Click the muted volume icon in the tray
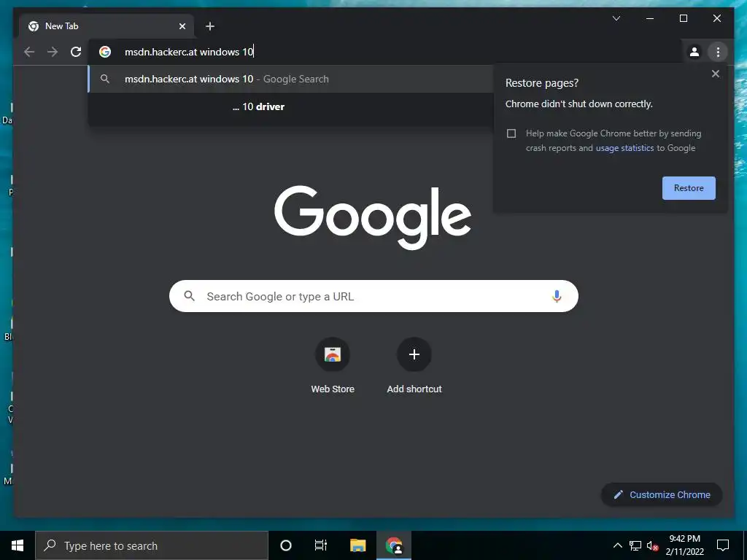This screenshot has width=747, height=560. (x=652, y=545)
